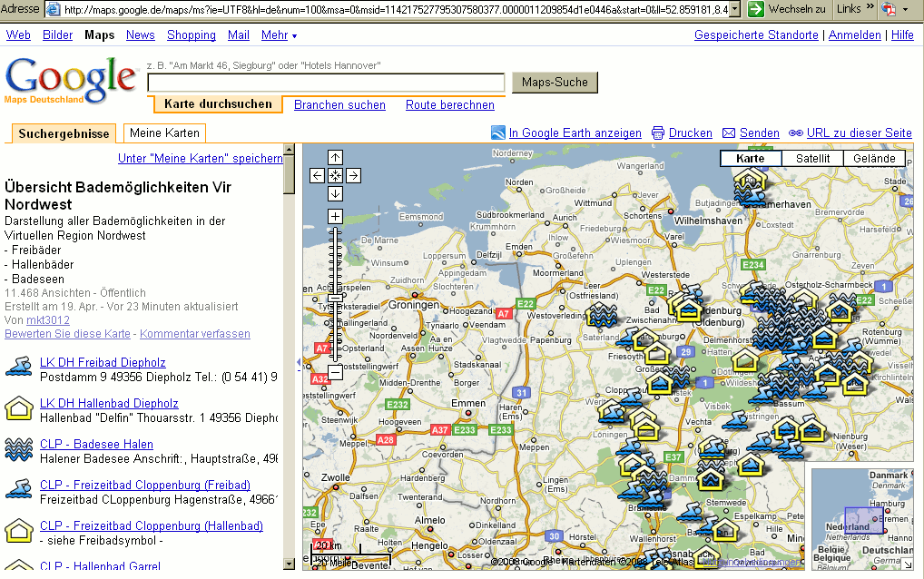Viewport: 924px width, 579px height.
Task: Click the Google Earth icon
Action: pos(498,133)
